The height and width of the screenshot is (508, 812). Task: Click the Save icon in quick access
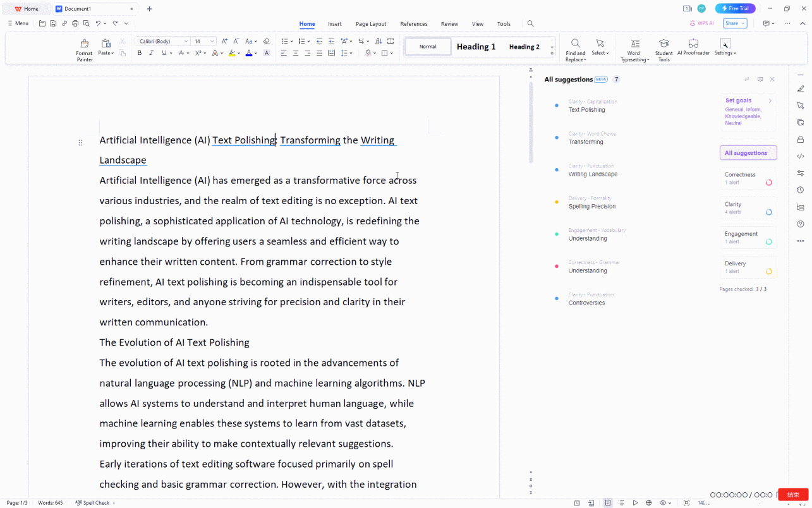point(53,23)
